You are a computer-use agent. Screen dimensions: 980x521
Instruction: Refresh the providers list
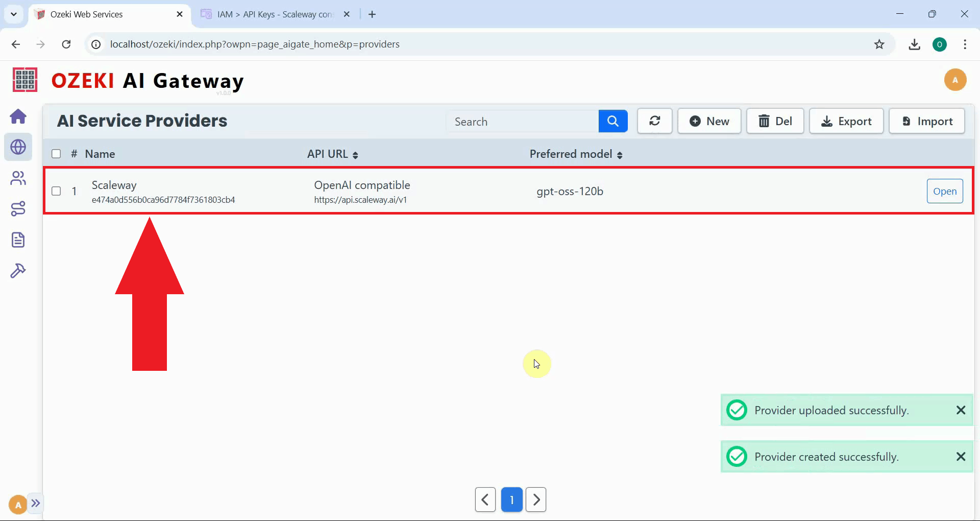coord(655,121)
